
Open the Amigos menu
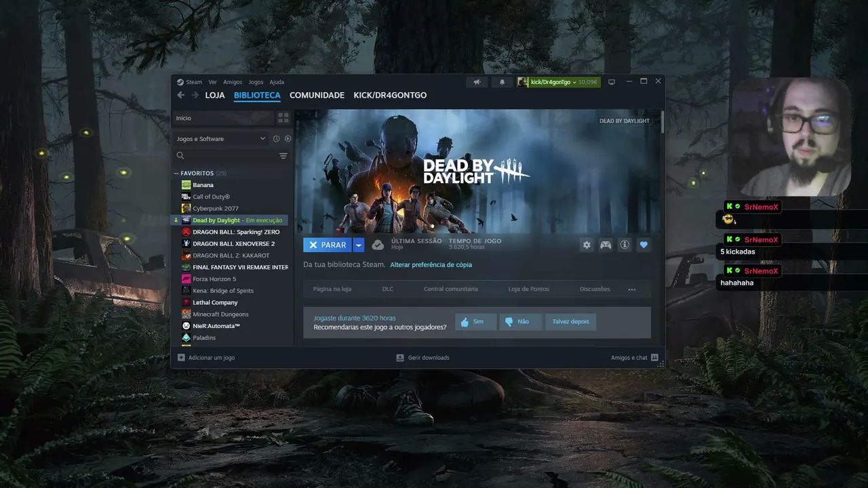233,82
